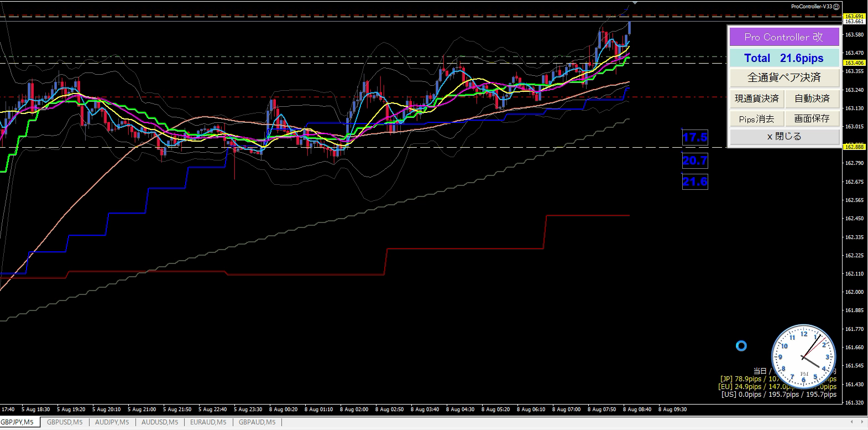Click the [EU] 24.9pips summary line
Image resolution: width=868 pixels, height=430 pixels.
[777, 387]
